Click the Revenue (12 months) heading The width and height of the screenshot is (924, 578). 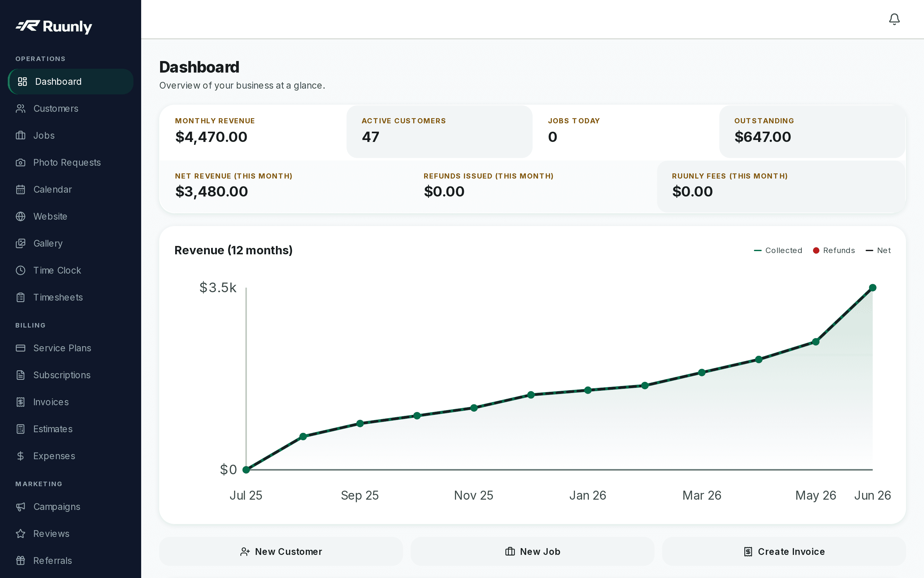pos(233,250)
